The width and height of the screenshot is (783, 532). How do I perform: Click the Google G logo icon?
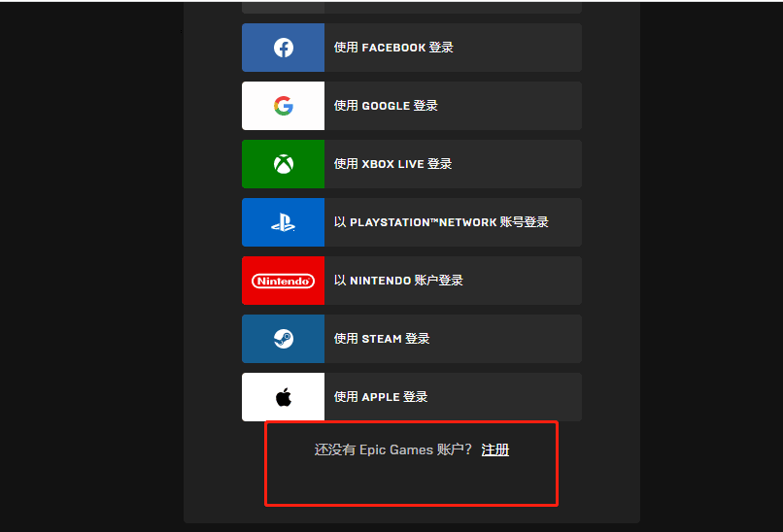tap(283, 106)
